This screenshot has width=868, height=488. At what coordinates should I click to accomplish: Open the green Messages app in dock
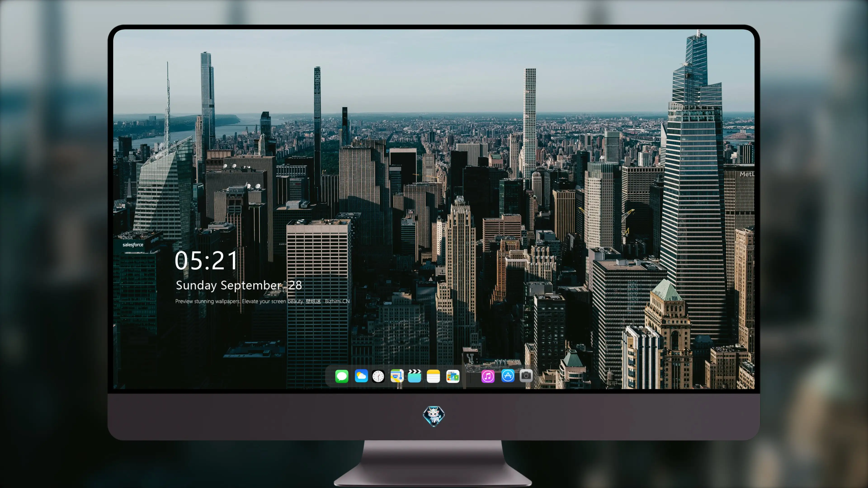click(x=342, y=376)
